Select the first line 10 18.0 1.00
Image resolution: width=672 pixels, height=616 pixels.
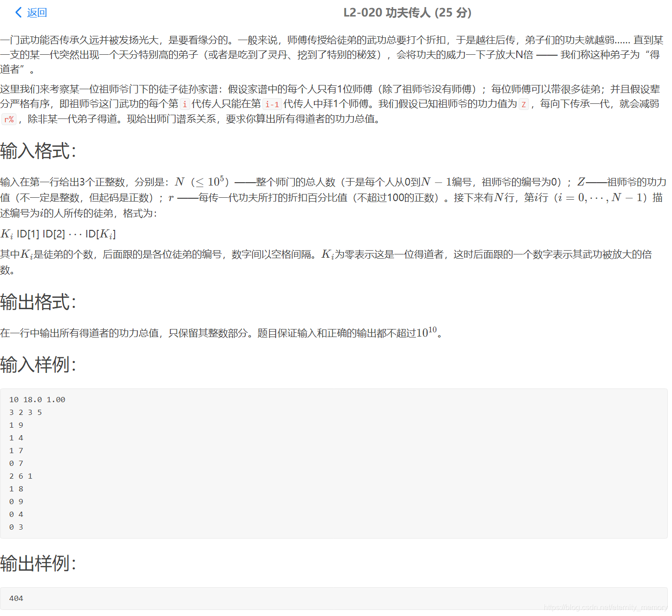point(37,399)
